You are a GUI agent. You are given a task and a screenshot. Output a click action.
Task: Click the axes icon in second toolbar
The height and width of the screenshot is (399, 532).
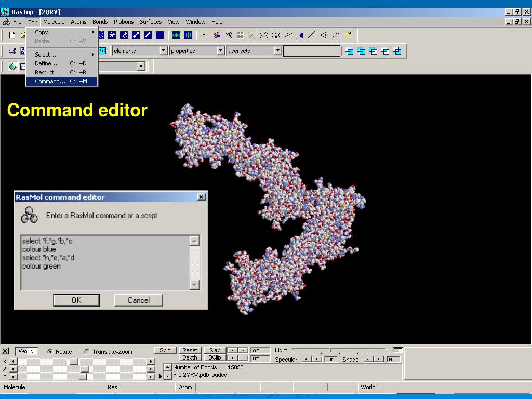[x=12, y=51]
